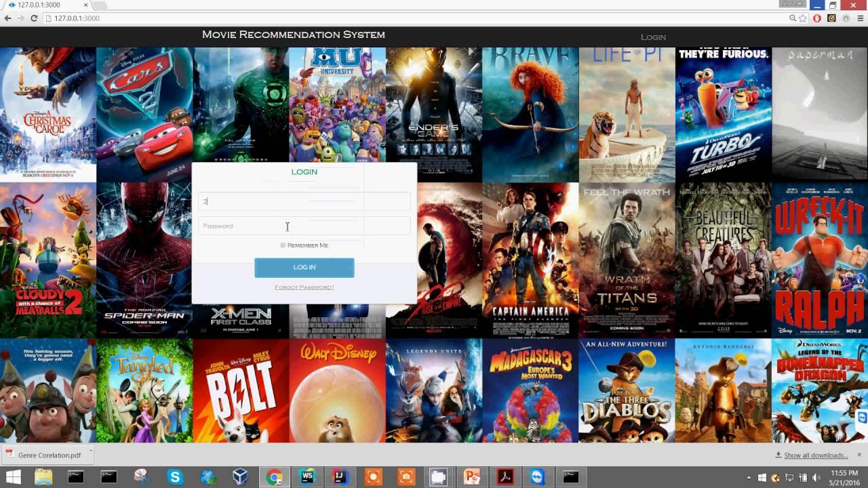Click The Three Diablos poster
Viewport: 868px width, 488px height.
627,391
